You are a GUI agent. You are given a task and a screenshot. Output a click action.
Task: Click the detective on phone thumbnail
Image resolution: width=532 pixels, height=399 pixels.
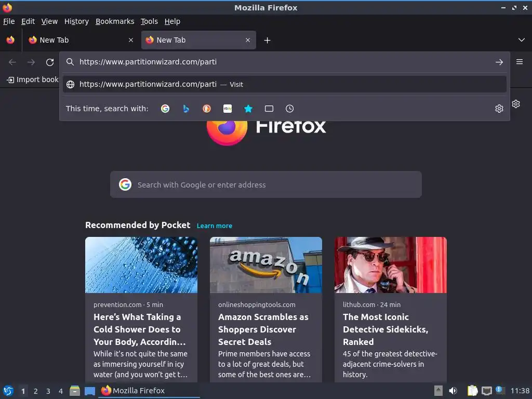pyautogui.click(x=391, y=265)
